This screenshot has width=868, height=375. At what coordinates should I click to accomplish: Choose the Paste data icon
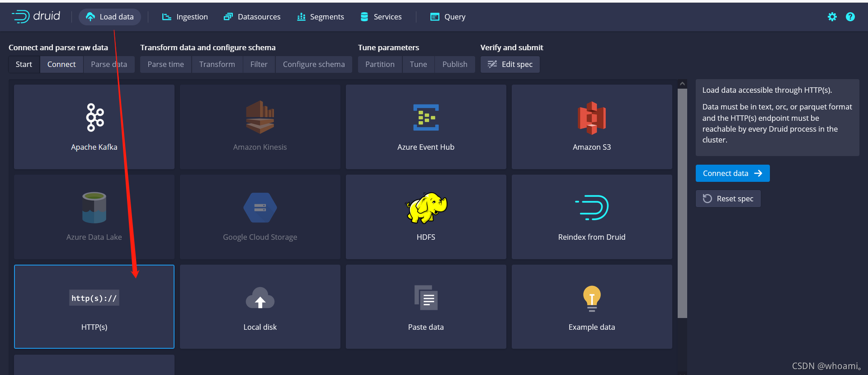click(426, 298)
